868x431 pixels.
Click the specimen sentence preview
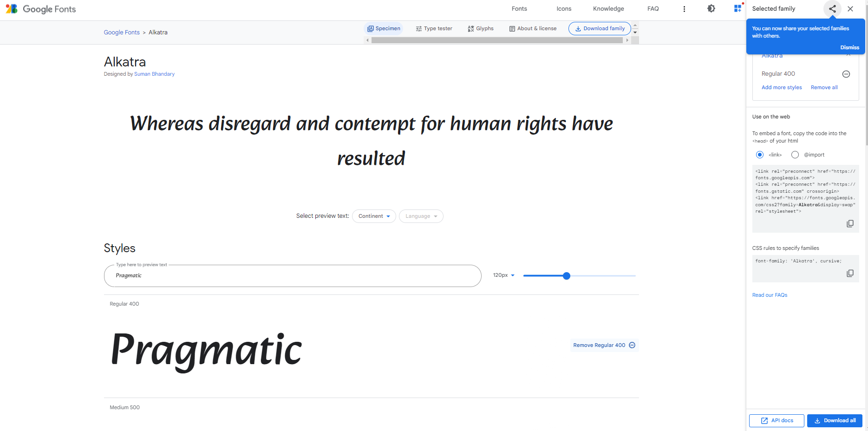click(x=371, y=141)
